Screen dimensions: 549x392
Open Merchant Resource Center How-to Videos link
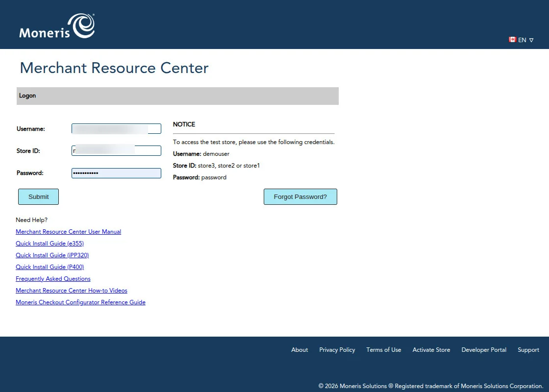tap(72, 291)
